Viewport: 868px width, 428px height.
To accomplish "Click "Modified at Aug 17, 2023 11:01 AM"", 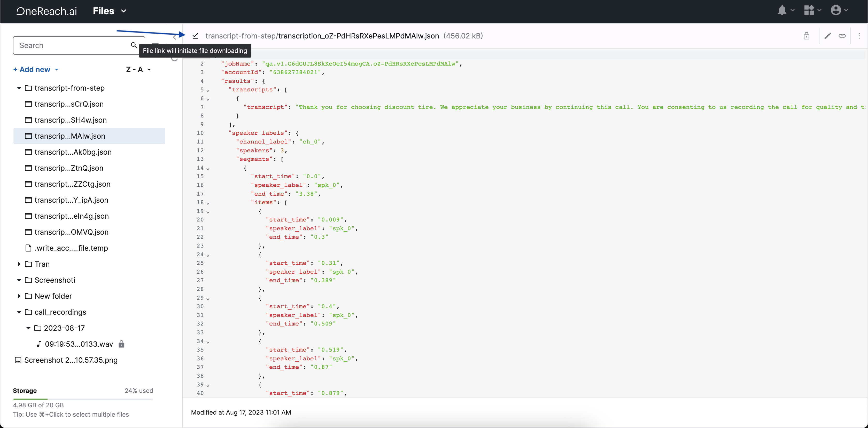I will (241, 412).
